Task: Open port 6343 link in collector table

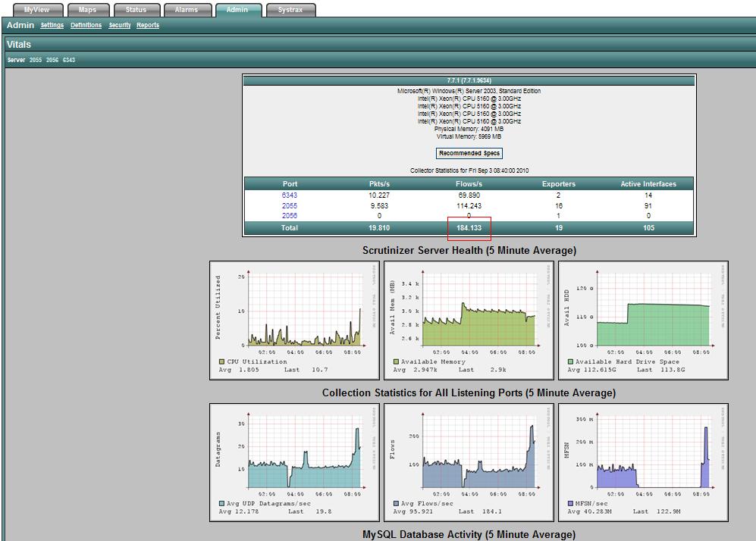Action: coord(290,195)
